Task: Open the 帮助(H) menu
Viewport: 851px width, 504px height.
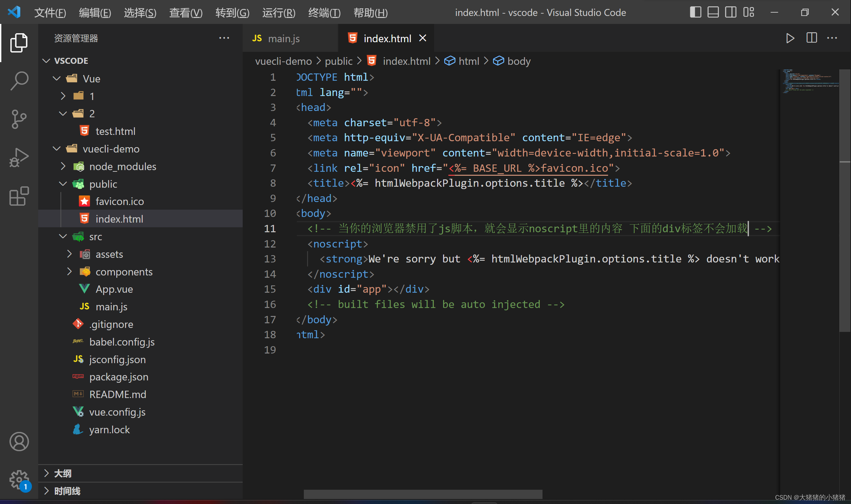Action: click(371, 13)
